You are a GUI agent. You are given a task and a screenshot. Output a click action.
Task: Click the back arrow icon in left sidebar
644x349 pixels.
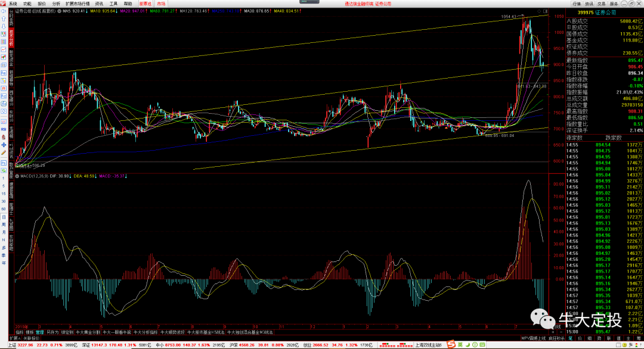(x=4, y=11)
